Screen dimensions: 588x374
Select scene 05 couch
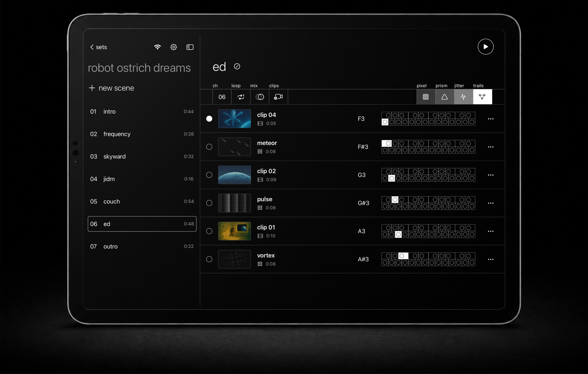142,201
